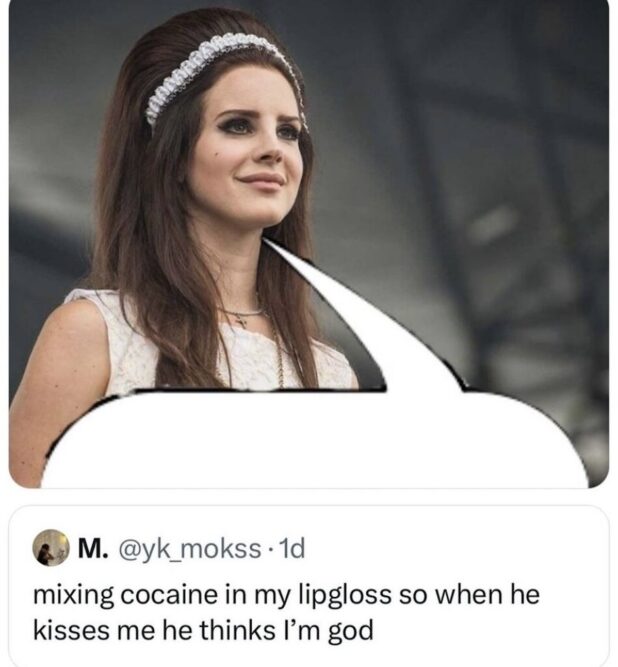Click the white speech bubble body

coord(315,440)
